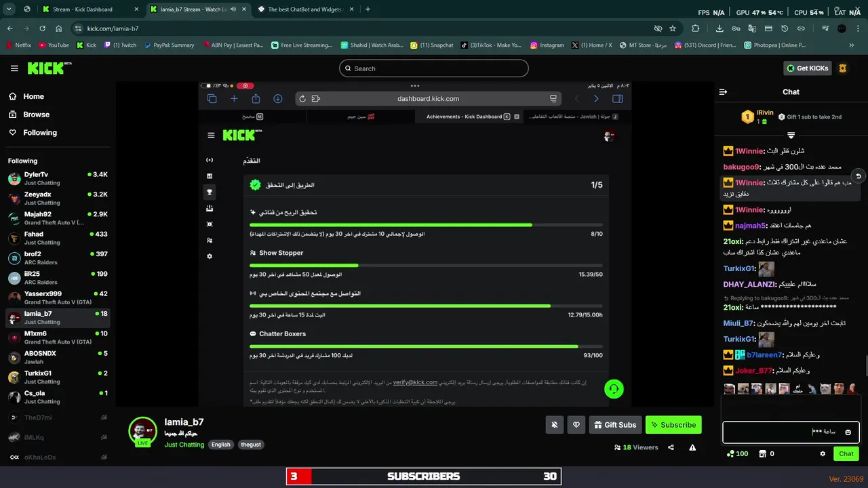Screen dimensions: 868x488
Task: Expand hidden bookmarks chevron
Action: (x=852, y=45)
